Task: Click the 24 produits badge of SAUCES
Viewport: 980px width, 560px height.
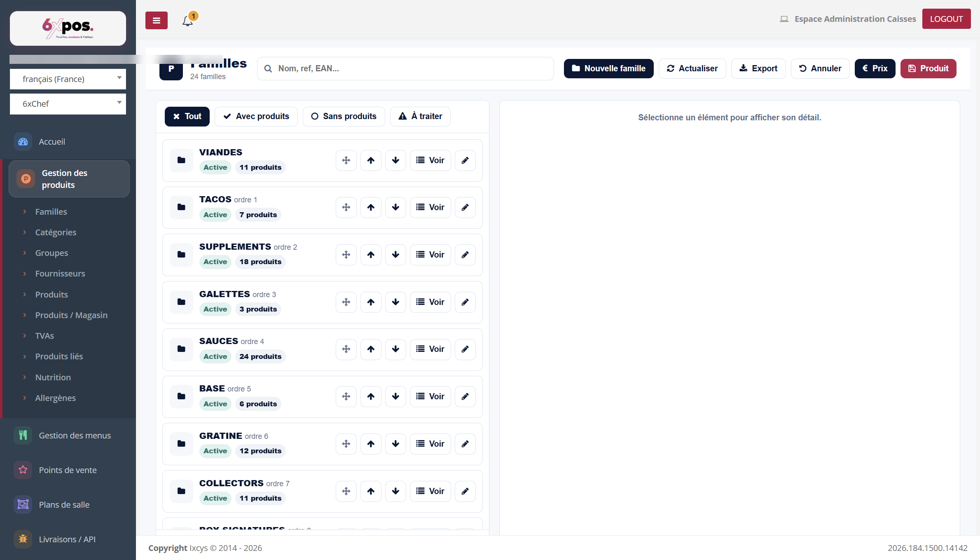Action: [x=260, y=357]
